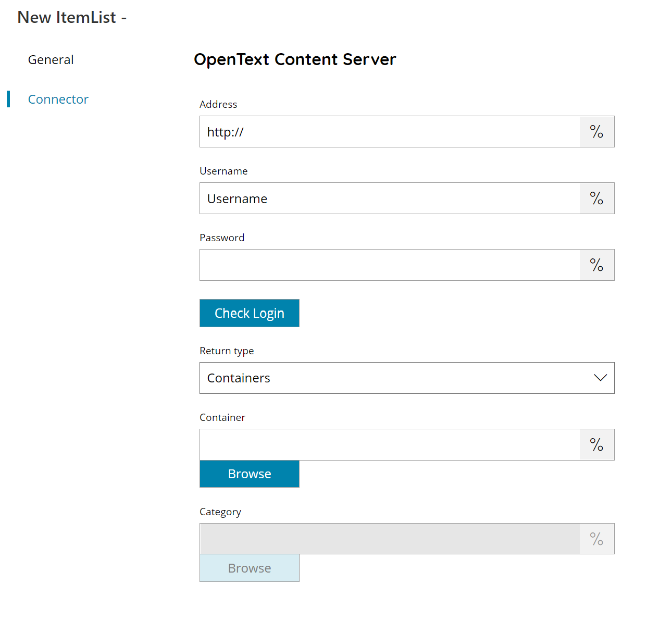The height and width of the screenshot is (621, 672).
Task: Focus the Address input field
Action: [x=390, y=132]
